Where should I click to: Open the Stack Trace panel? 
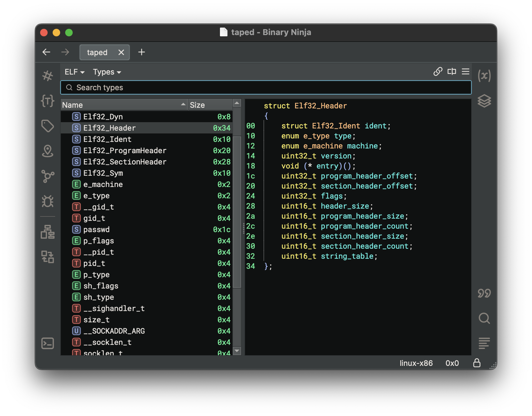pyautogui.click(x=48, y=232)
